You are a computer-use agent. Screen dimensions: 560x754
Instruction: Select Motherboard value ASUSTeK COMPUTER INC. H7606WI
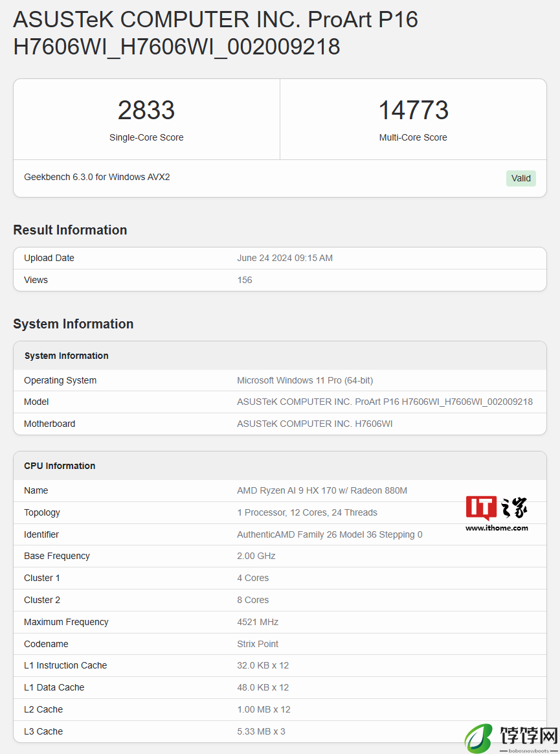(315, 424)
